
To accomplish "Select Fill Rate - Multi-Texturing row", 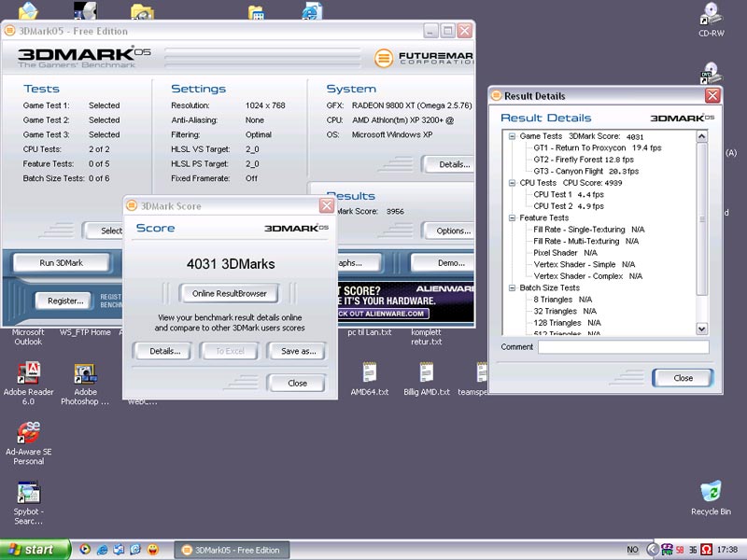I will coord(586,242).
